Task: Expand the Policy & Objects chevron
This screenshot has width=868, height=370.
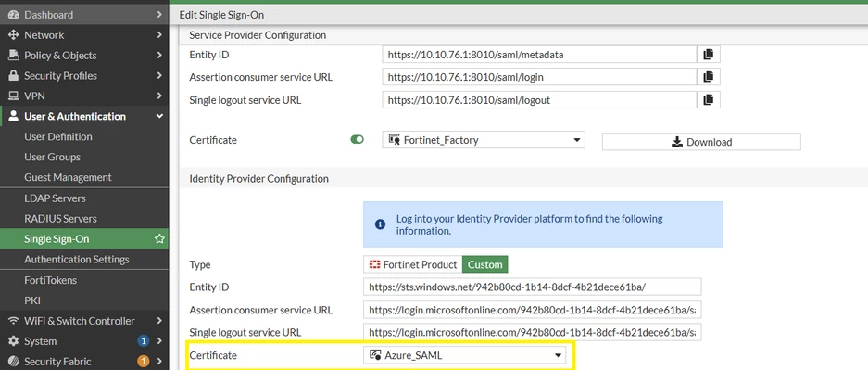Action: [x=159, y=56]
